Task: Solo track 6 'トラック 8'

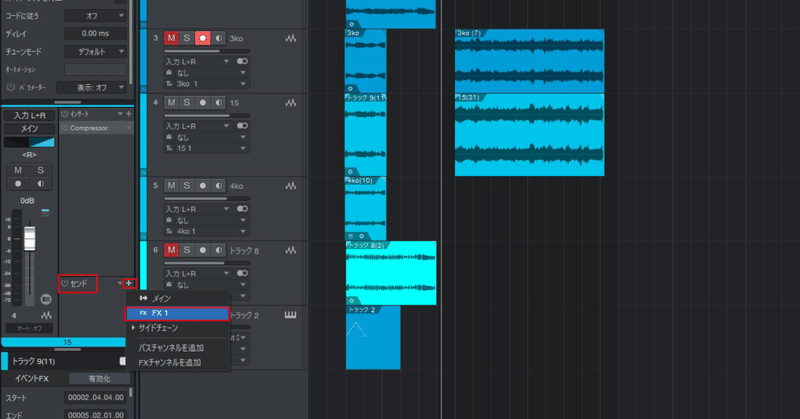Action: click(x=187, y=250)
